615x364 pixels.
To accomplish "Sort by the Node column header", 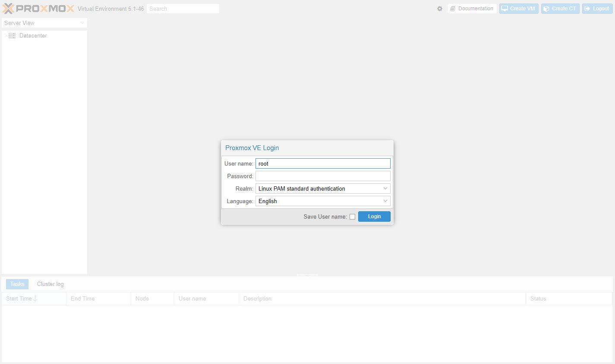I will click(153, 298).
